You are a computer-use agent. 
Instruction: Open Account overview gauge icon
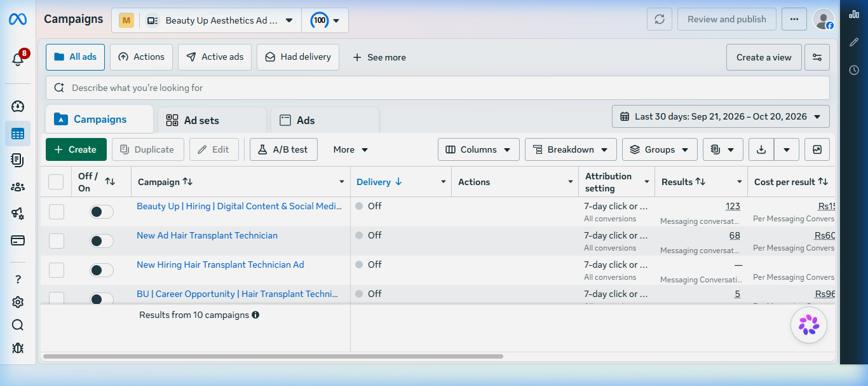click(x=18, y=106)
